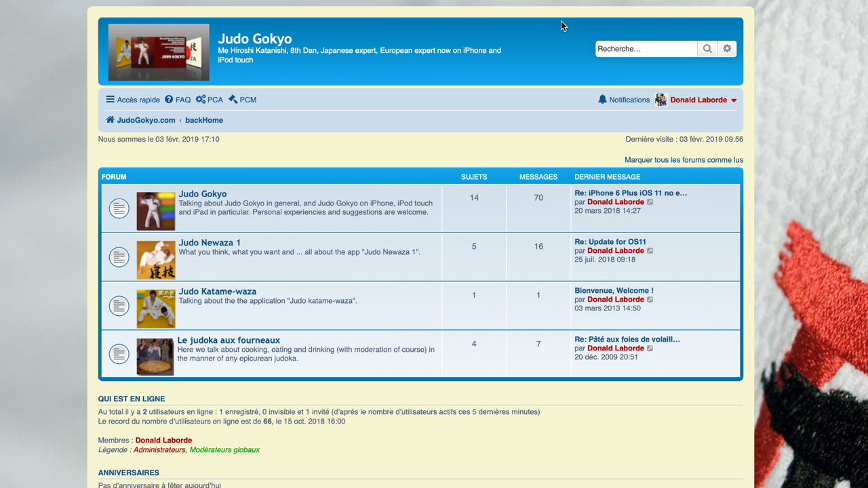The image size is (868, 488).
Task: Click into the Recherche search field
Action: click(646, 49)
